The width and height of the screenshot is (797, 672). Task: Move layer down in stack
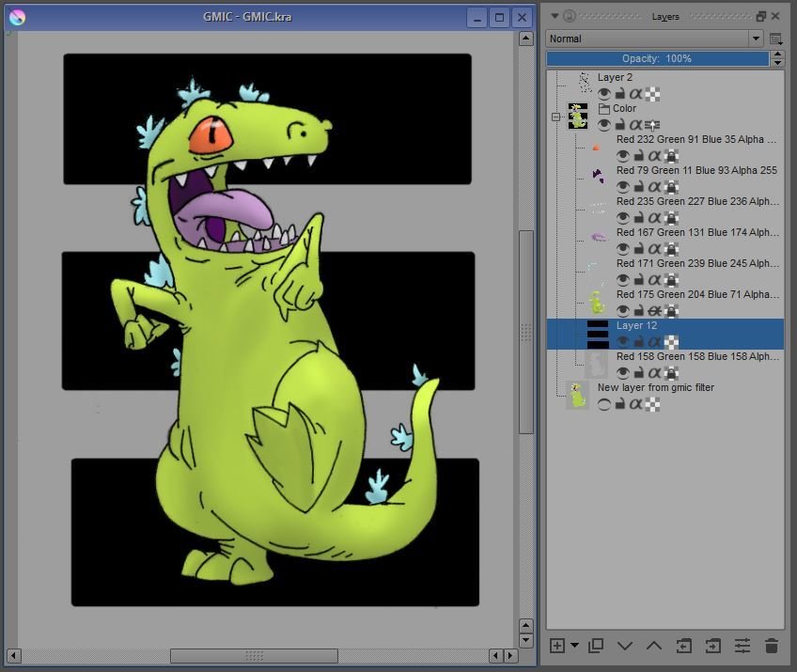coord(625,646)
